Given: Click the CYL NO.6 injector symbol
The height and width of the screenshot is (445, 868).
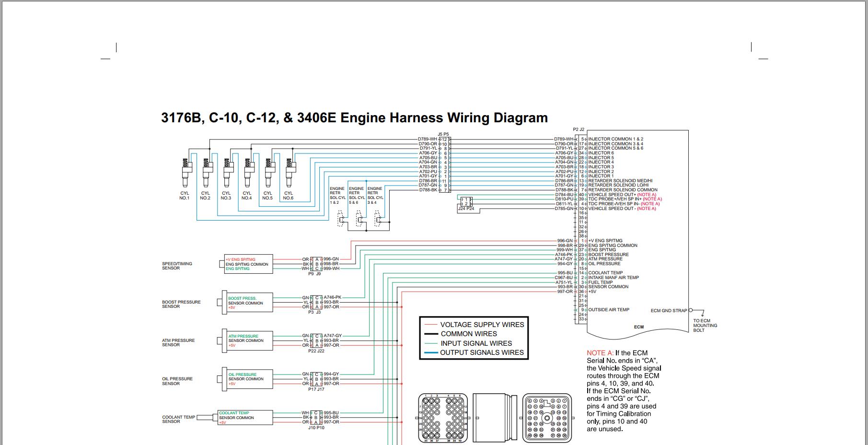Looking at the screenshot, I should (x=291, y=169).
